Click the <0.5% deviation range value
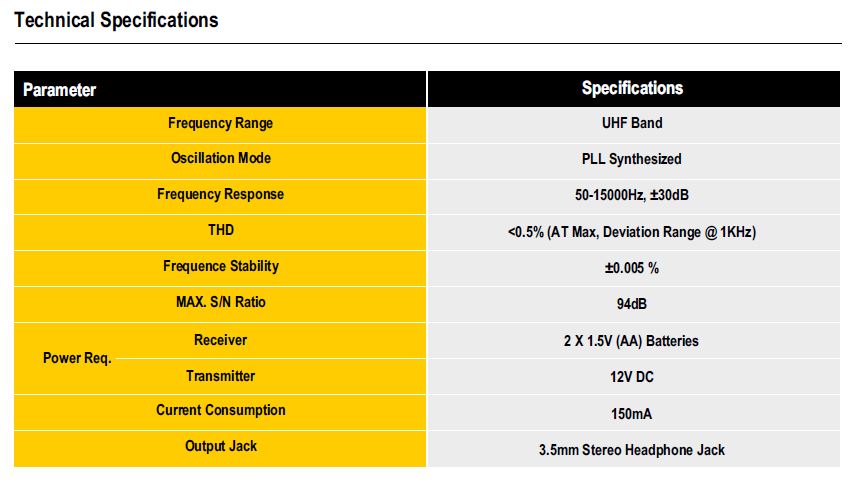 pos(632,232)
